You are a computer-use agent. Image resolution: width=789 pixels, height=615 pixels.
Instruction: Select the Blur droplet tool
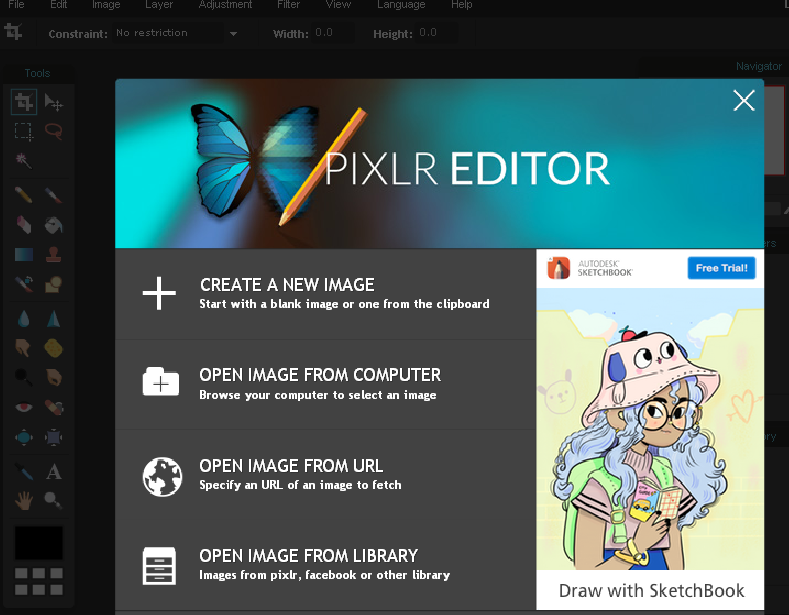coord(24,319)
